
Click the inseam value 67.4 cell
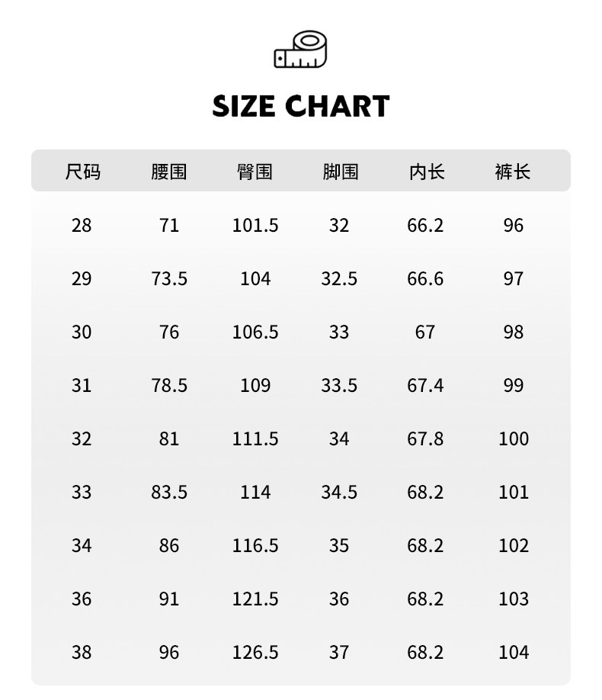coord(425,386)
